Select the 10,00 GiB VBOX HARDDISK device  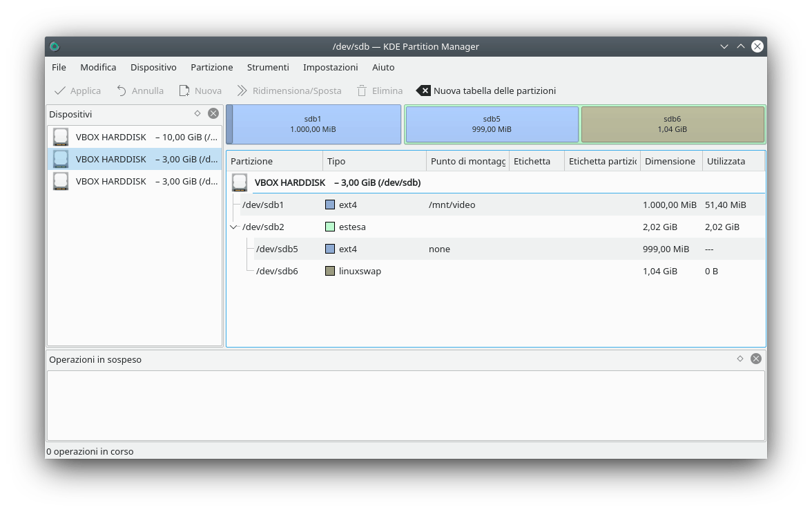135,138
